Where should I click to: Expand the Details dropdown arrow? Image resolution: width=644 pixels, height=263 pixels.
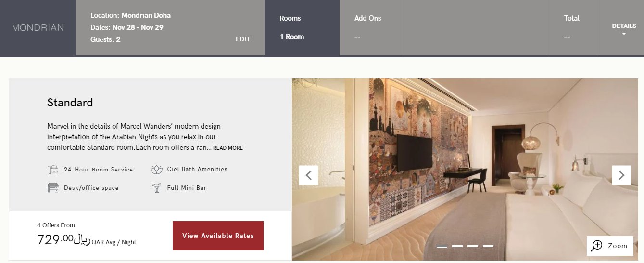tap(624, 34)
